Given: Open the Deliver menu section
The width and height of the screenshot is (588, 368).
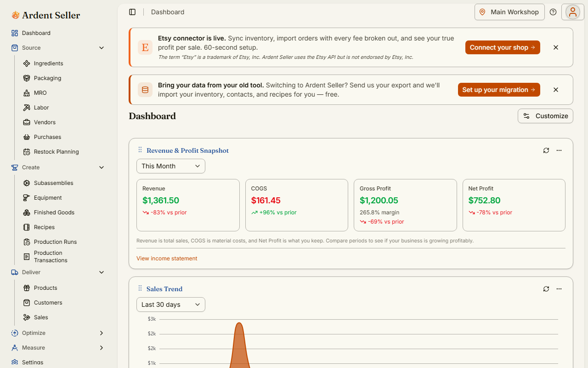Looking at the screenshot, I should click(x=58, y=272).
